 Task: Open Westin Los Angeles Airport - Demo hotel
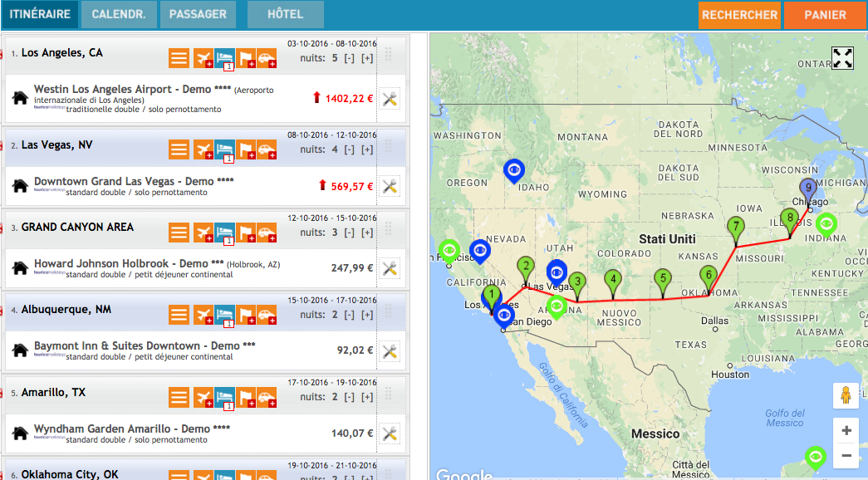tap(122, 89)
